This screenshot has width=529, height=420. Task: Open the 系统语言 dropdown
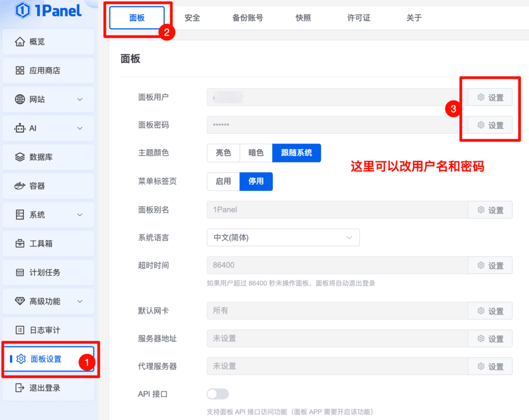click(x=283, y=237)
